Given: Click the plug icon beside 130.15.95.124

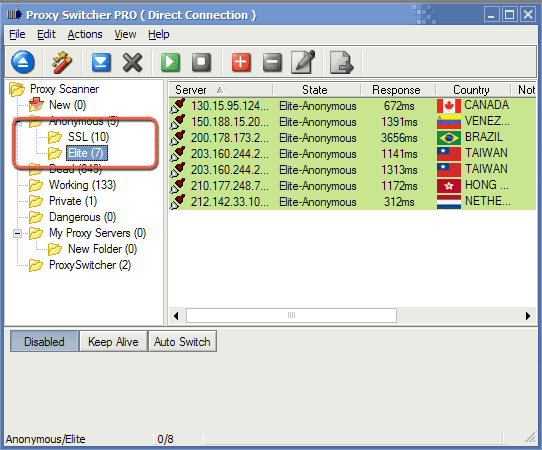Looking at the screenshot, I should coord(178,105).
